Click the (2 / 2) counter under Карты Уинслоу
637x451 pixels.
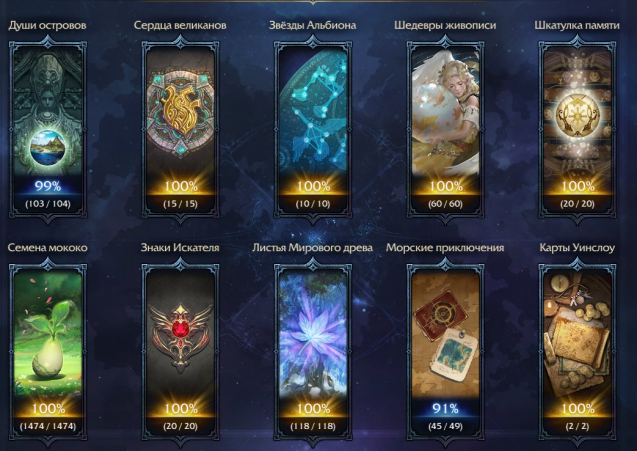coord(577,426)
